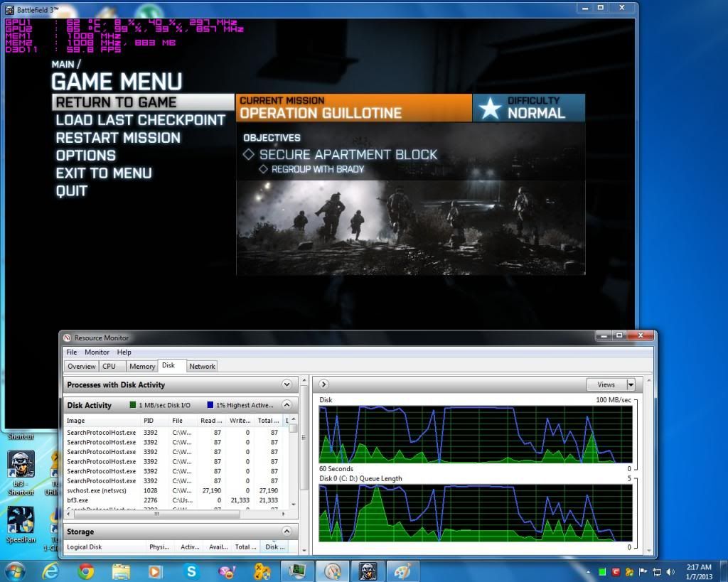Sort Disk Activity by Read column
The width and height of the screenshot is (728, 582).
210,421
